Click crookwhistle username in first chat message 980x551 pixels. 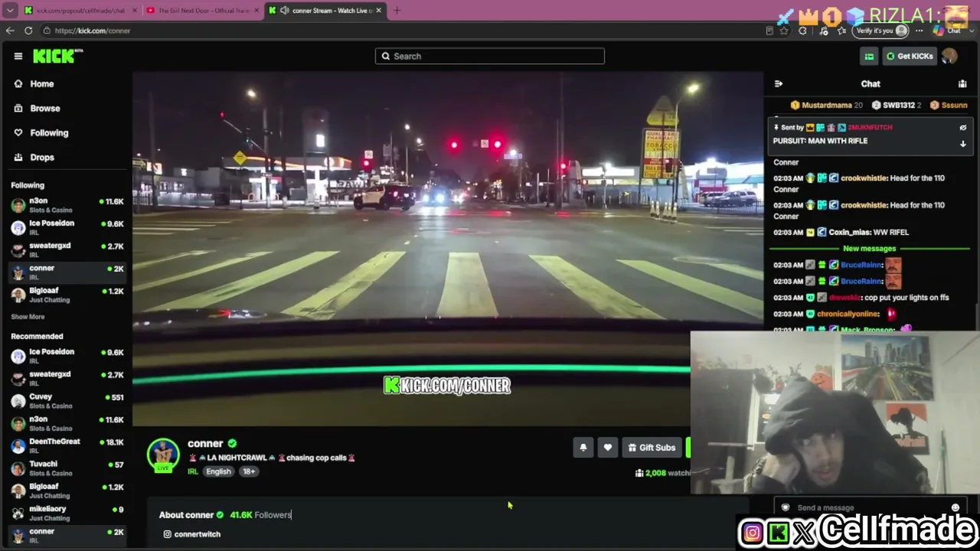pos(864,178)
